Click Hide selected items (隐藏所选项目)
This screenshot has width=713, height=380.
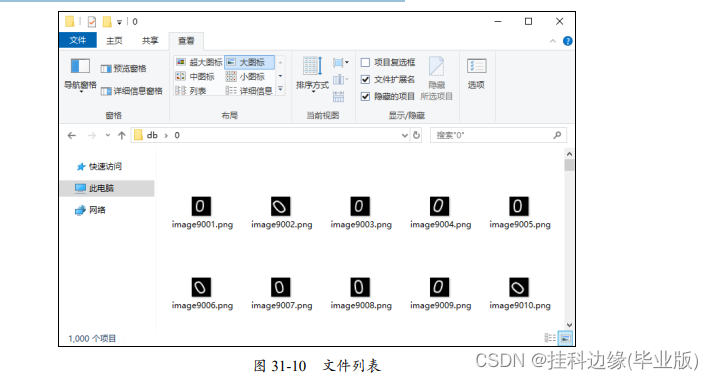436,78
